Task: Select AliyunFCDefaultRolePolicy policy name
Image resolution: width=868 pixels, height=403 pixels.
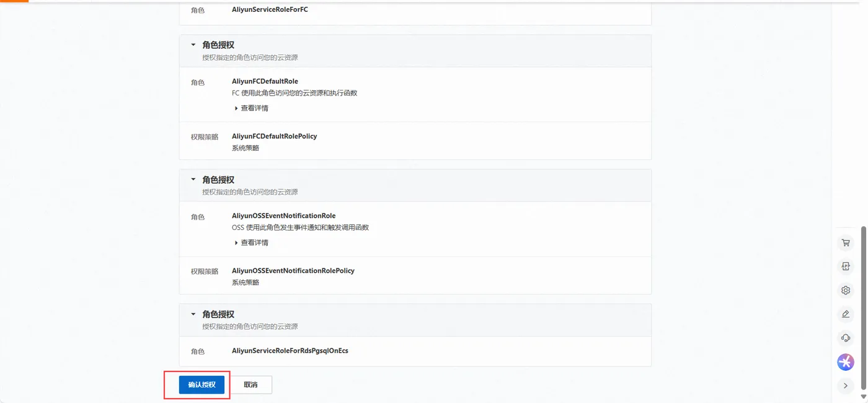Action: click(274, 136)
